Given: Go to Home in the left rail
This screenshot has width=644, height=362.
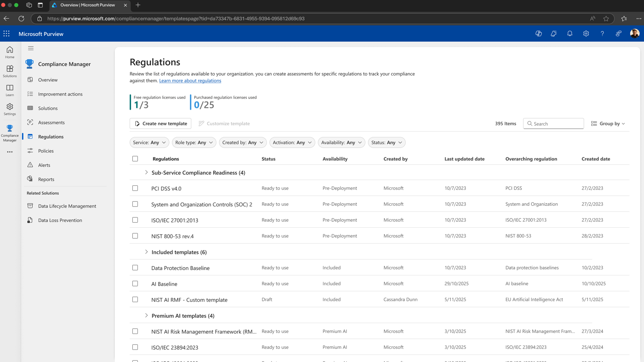Looking at the screenshot, I should [10, 52].
